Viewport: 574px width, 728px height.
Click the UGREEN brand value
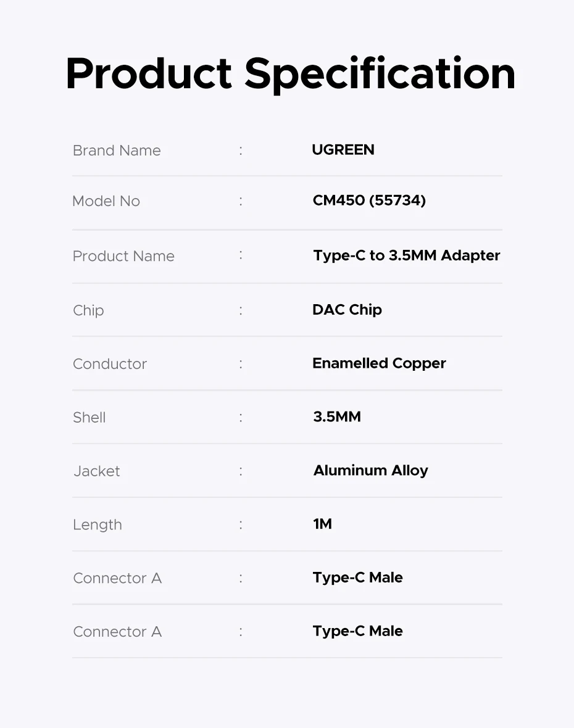[343, 150]
